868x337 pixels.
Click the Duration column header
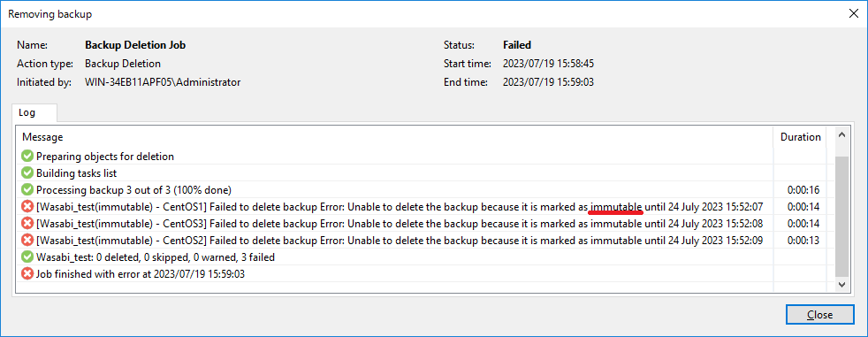pos(800,137)
